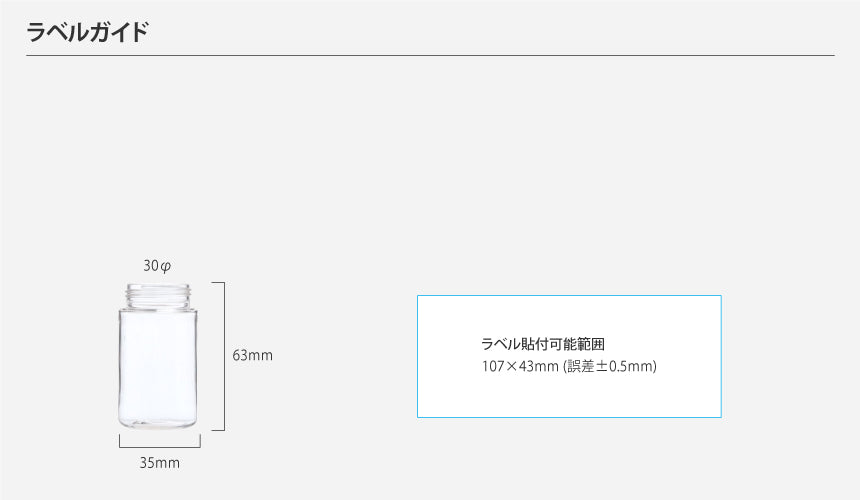The image size is (860, 500).
Task: Click the ラベルガイド heading
Action: (x=88, y=32)
